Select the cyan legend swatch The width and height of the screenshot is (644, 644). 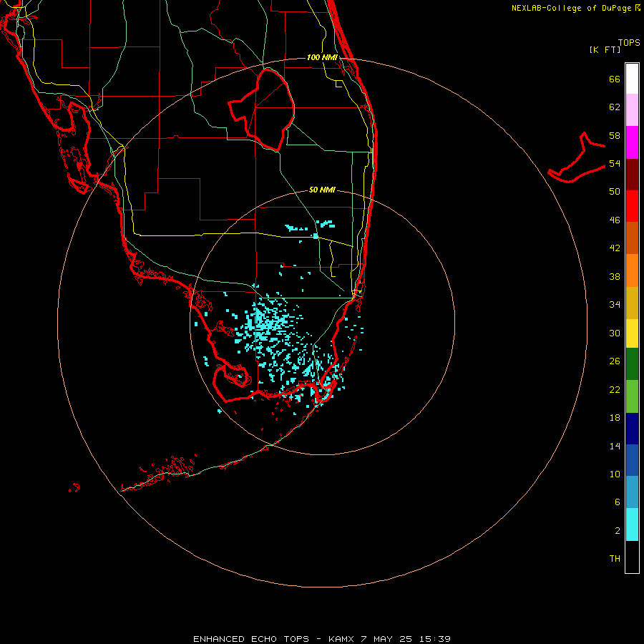632,525
